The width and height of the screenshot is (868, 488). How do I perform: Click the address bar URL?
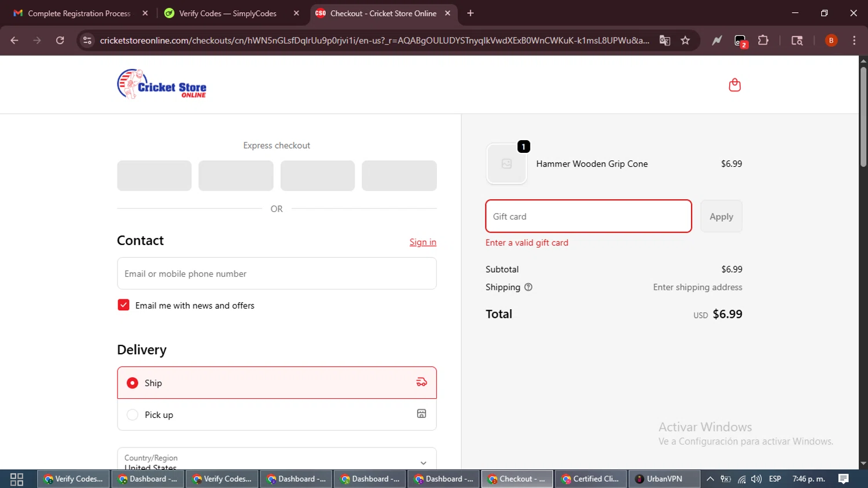tap(374, 41)
